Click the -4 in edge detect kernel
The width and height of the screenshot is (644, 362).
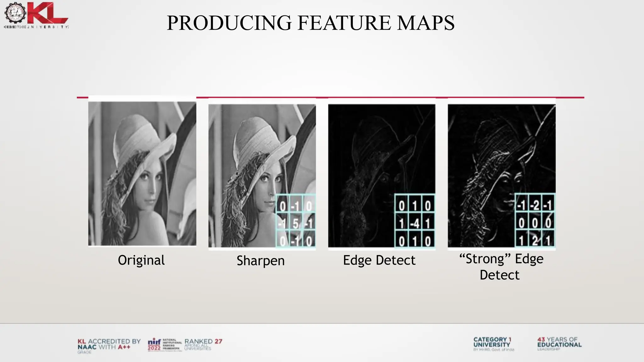click(415, 223)
